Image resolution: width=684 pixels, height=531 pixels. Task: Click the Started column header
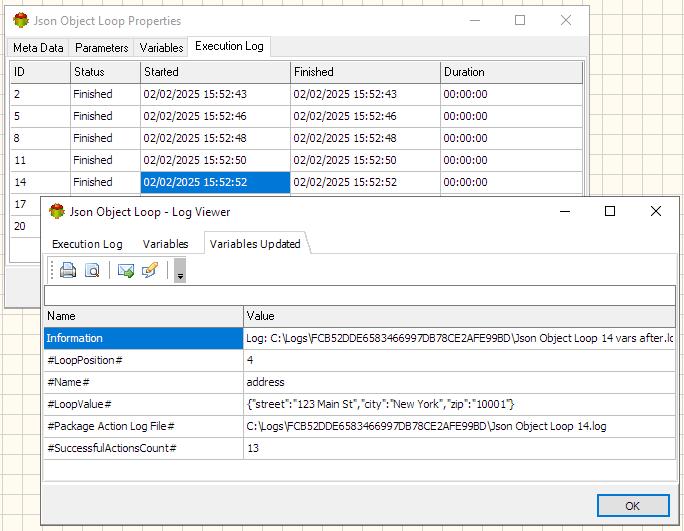pos(215,72)
